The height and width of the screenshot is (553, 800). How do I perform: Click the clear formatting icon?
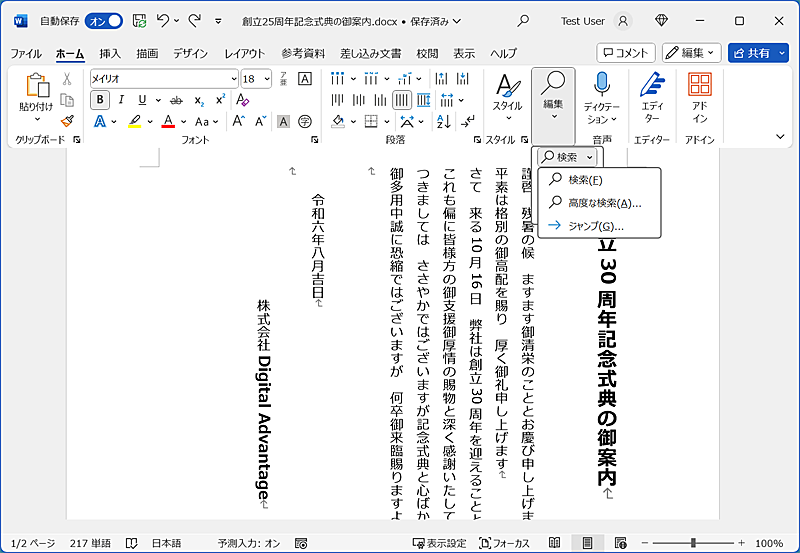click(243, 100)
